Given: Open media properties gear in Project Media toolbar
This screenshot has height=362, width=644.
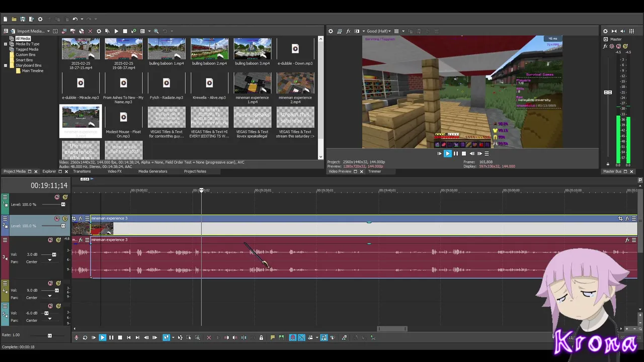Looking at the screenshot, I should (x=99, y=31).
